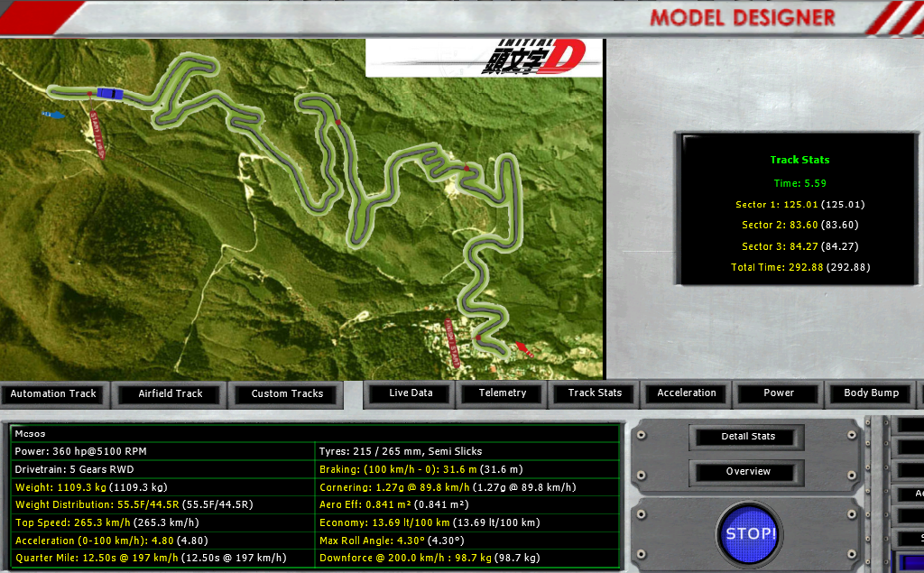Switch to the Track Stats tab

pyautogui.click(x=595, y=393)
